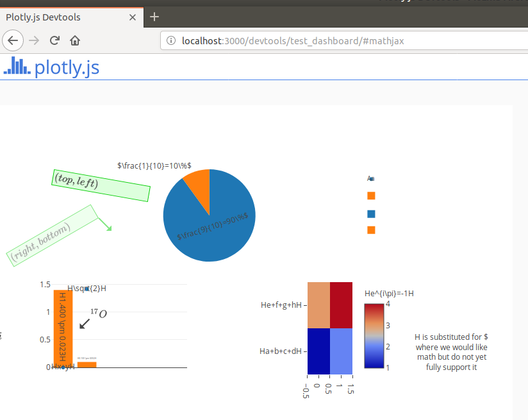The image size is (528, 420).
Task: Click the short orange bar in bar chart
Action: click(x=87, y=365)
